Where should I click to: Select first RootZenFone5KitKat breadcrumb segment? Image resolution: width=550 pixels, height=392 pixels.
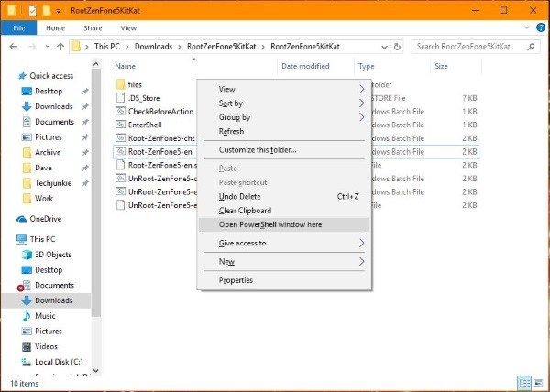click(221, 47)
